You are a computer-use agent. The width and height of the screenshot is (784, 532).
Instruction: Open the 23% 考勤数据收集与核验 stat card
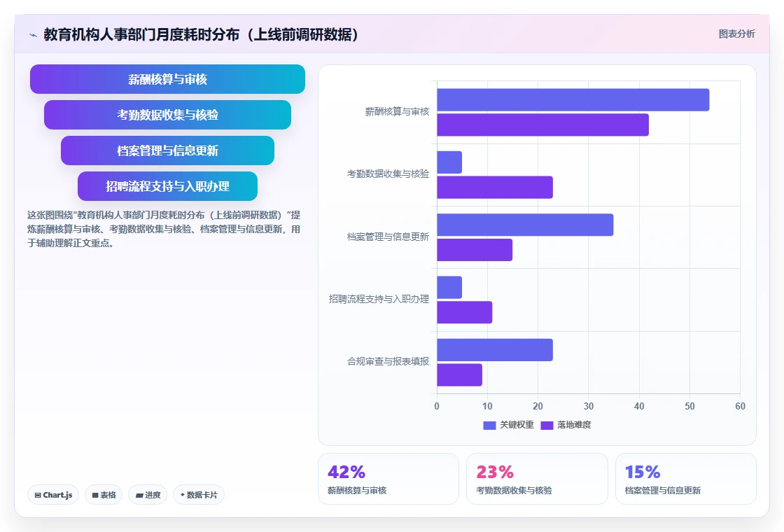coord(537,479)
